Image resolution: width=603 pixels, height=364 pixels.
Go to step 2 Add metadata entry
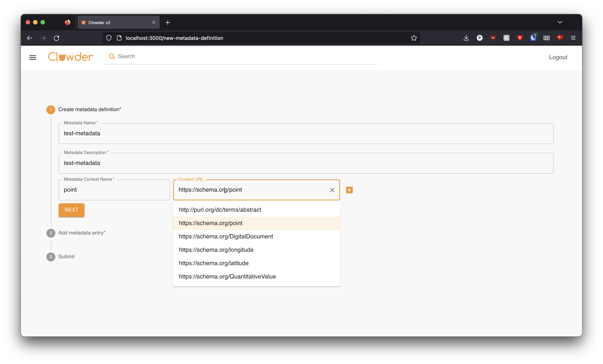pyautogui.click(x=82, y=233)
